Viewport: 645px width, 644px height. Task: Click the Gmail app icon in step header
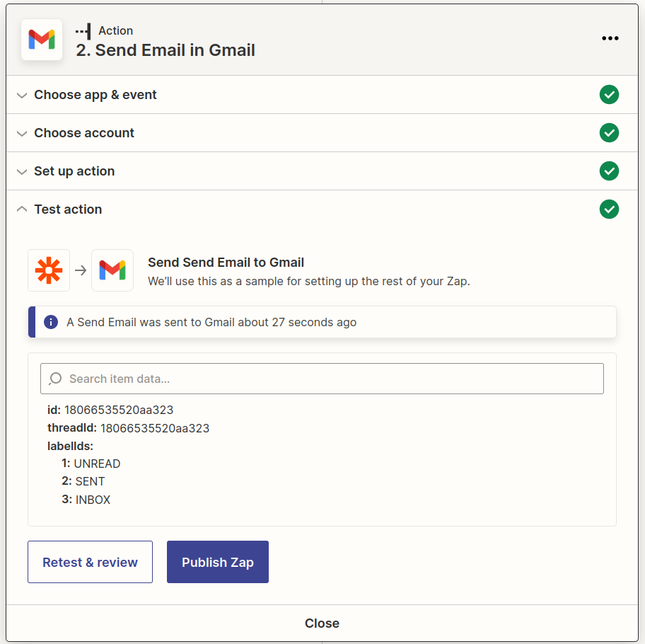[x=41, y=40]
